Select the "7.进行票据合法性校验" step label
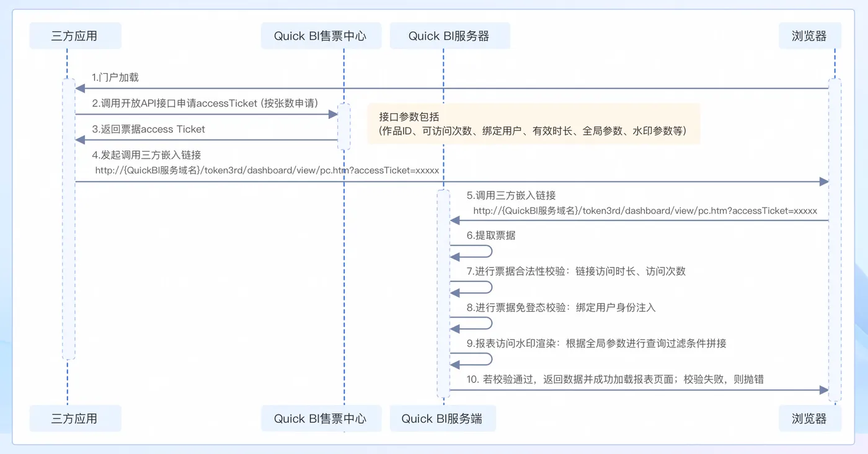 pos(576,271)
